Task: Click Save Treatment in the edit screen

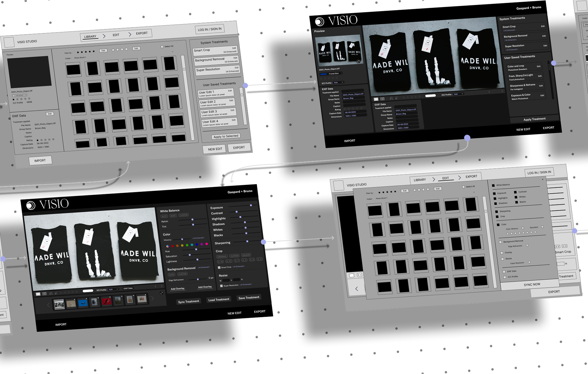Action: point(249,297)
